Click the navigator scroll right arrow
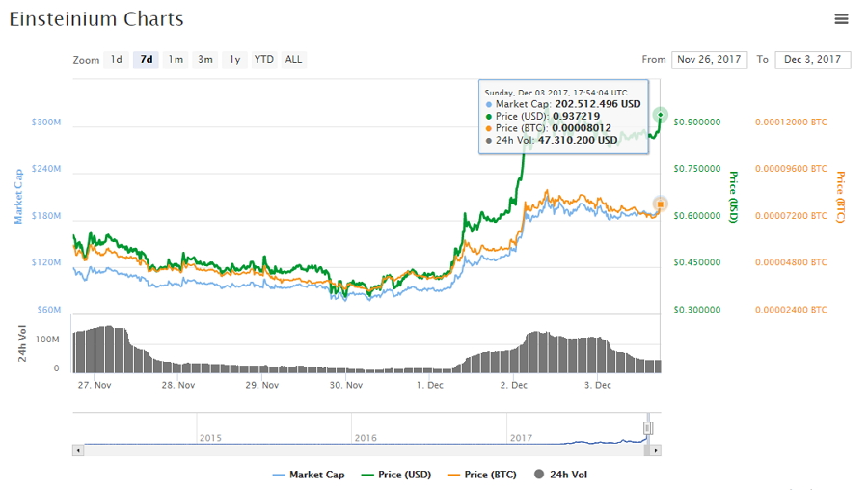Screen dimensions: 868x490 (x=656, y=450)
